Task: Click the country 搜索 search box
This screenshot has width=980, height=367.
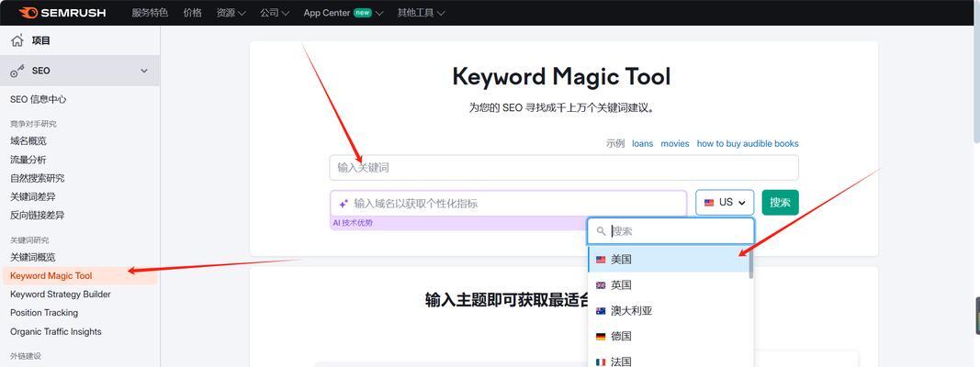Action: pos(670,231)
